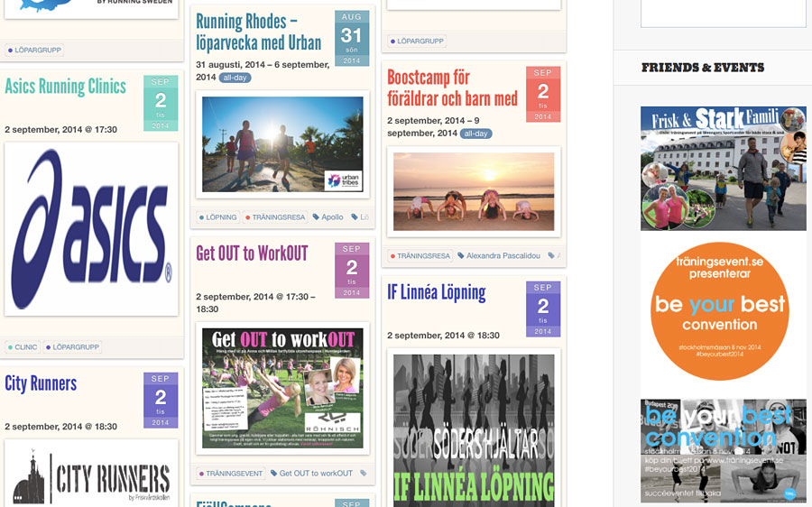Open the Get OUT to WorkOUT event title

pyautogui.click(x=252, y=253)
